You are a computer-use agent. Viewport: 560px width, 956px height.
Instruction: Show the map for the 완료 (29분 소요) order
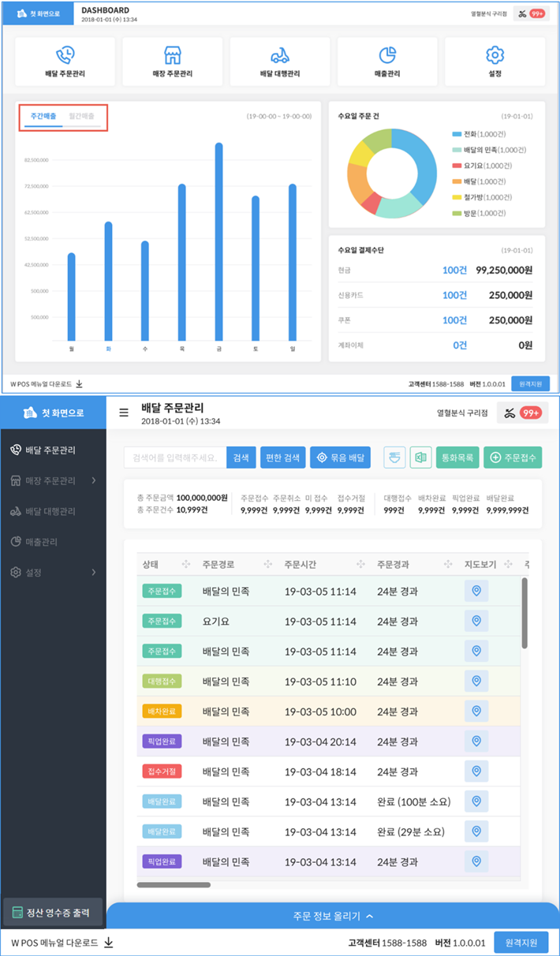click(476, 831)
